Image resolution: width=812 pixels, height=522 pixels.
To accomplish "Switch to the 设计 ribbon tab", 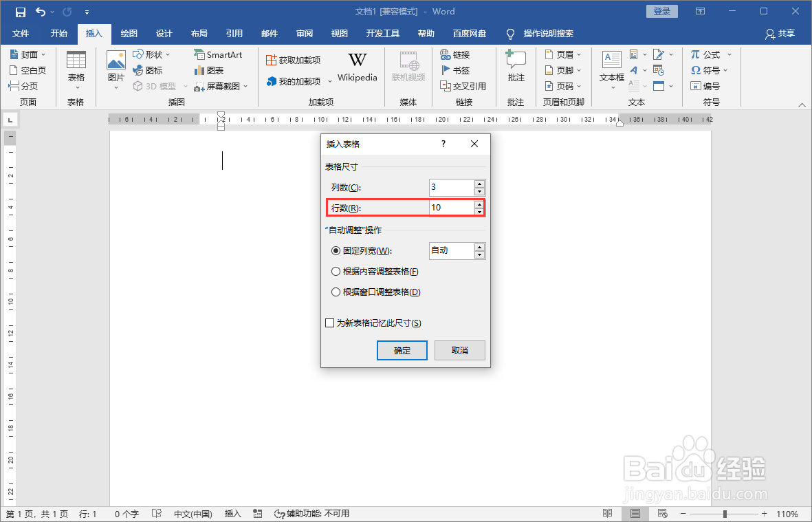I will pos(164,33).
